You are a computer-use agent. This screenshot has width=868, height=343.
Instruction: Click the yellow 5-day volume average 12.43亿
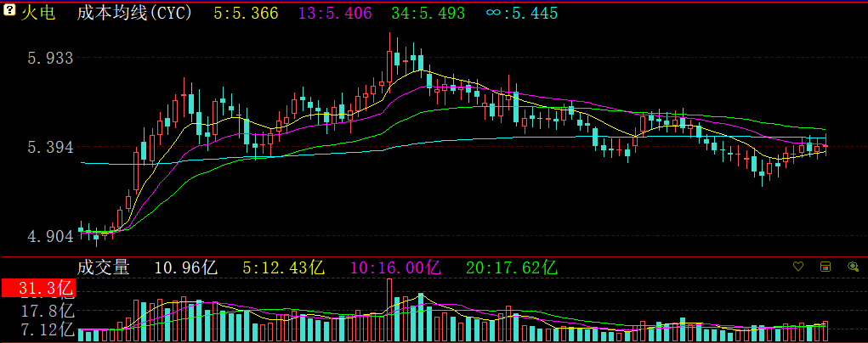284,267
